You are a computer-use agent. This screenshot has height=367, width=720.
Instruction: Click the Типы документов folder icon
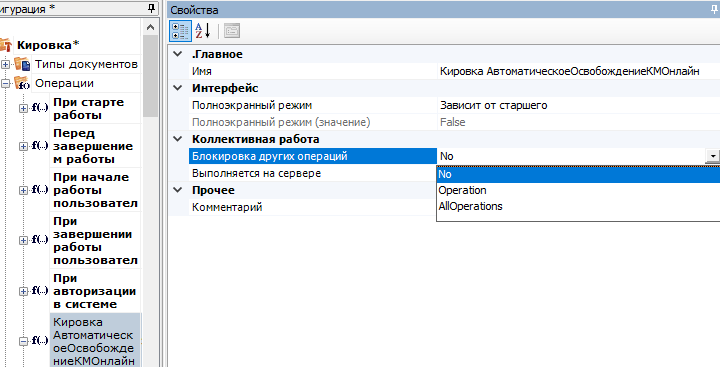(x=22, y=64)
